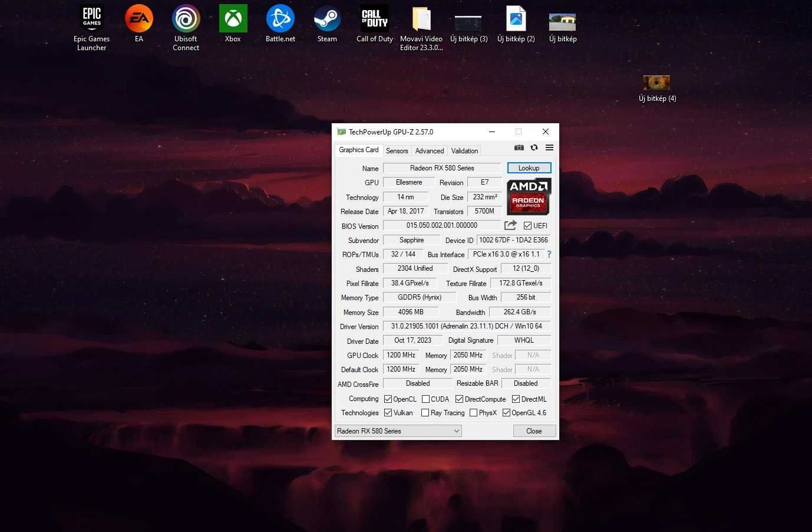Image resolution: width=812 pixels, height=532 pixels.
Task: Toggle the OpenCL checkbox
Action: pos(388,399)
